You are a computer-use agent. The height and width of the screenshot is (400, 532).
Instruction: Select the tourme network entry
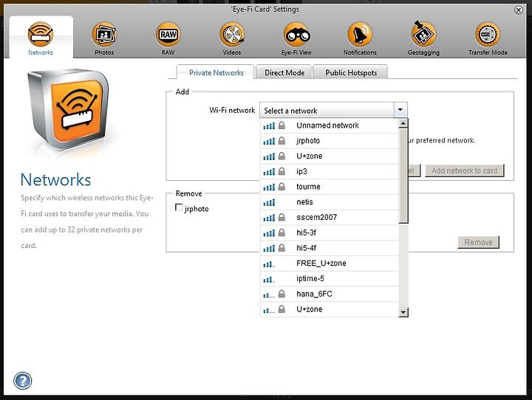pos(330,187)
